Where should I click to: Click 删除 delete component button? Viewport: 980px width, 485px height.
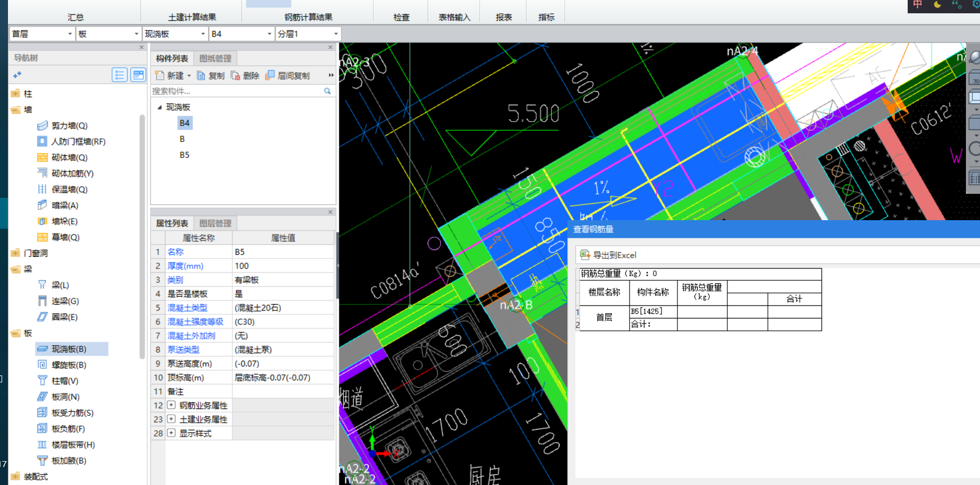pyautogui.click(x=245, y=76)
